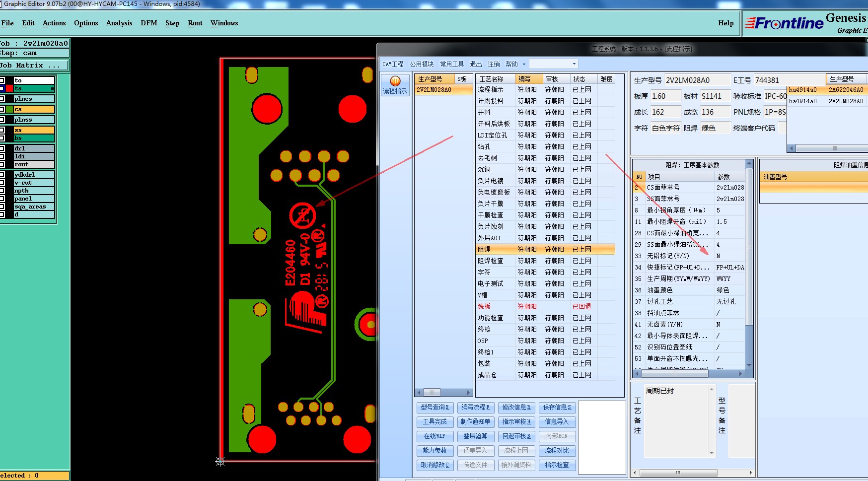The height and width of the screenshot is (481, 868).
Task: Click horizontal scrollbar thumb under 生产型号 list
Action: coord(432,392)
